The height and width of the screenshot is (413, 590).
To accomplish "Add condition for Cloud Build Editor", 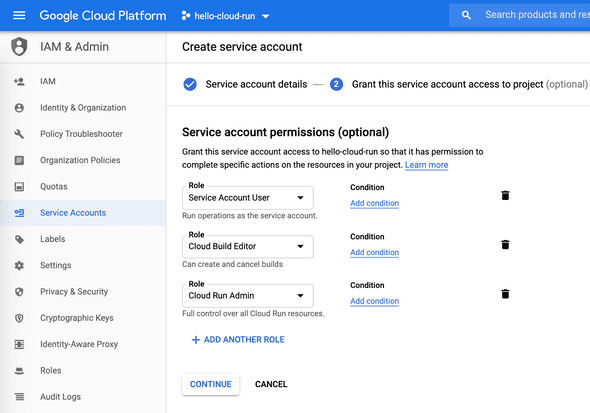I will pyautogui.click(x=374, y=252).
